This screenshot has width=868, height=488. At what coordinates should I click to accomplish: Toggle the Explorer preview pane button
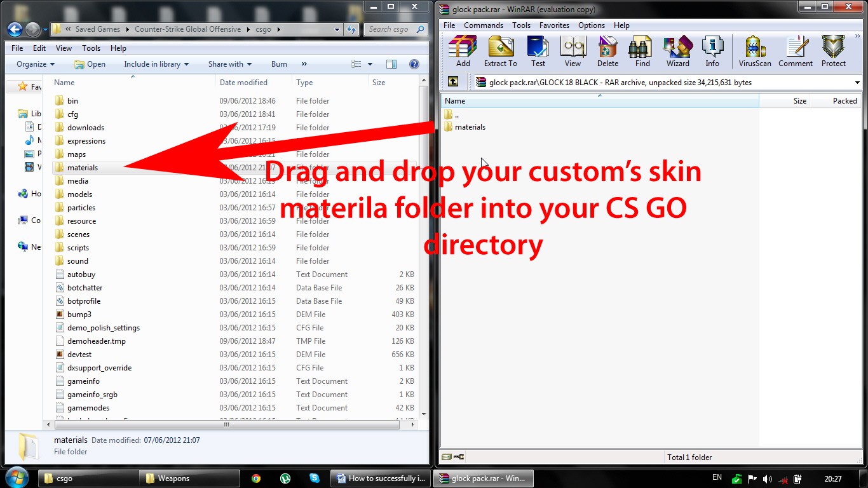click(x=391, y=64)
